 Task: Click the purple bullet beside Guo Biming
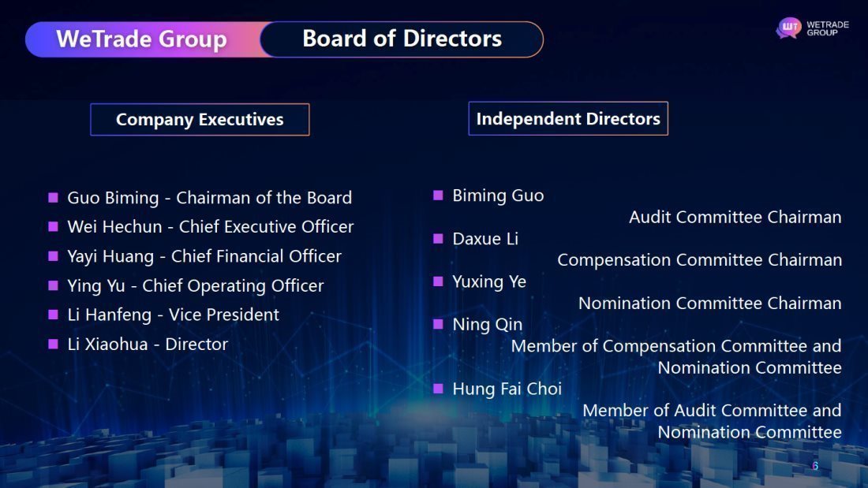53,197
